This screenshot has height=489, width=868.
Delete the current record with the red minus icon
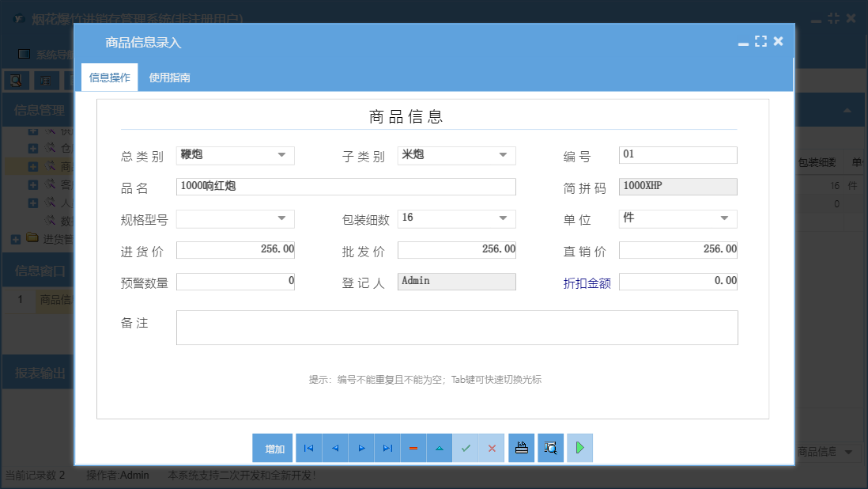(413, 448)
